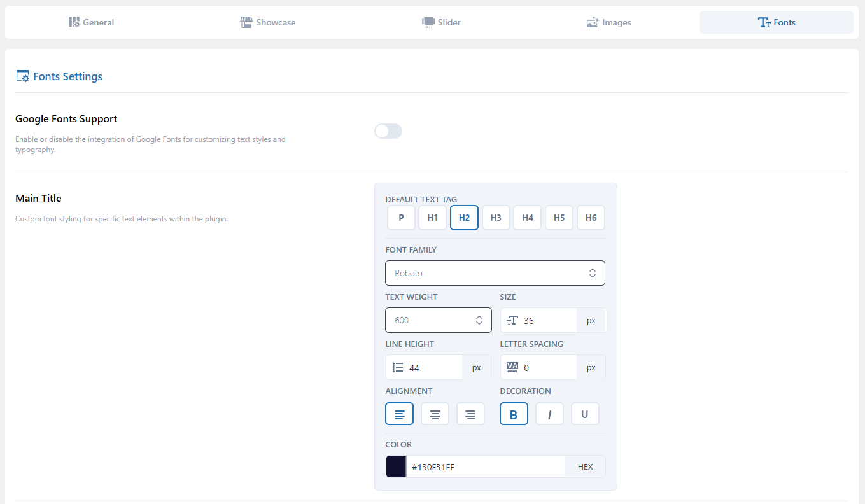
Task: Choose H1 as default text tag
Action: coord(432,218)
